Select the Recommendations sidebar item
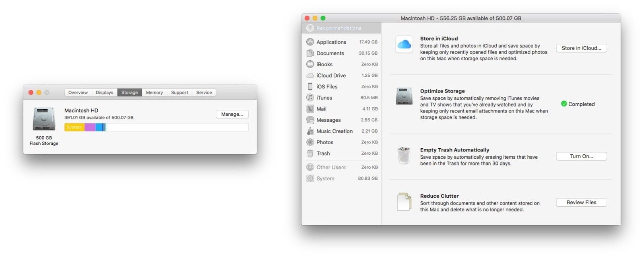 [339, 28]
